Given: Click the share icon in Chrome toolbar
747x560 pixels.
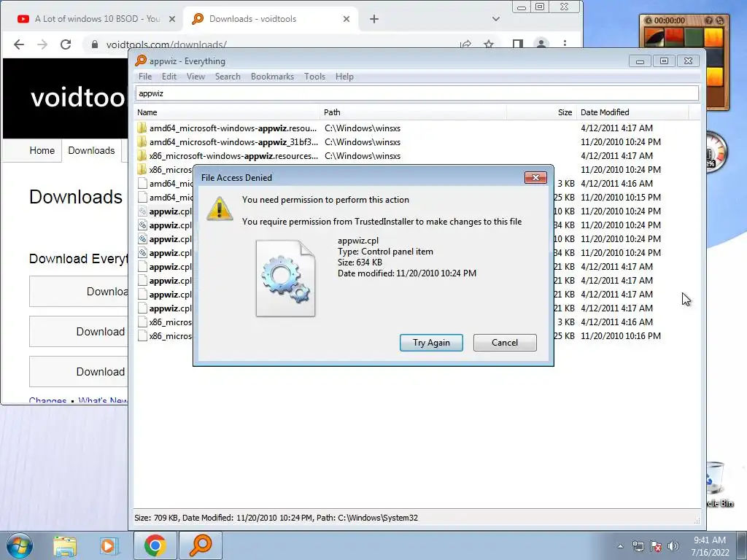Looking at the screenshot, I should coord(465,44).
